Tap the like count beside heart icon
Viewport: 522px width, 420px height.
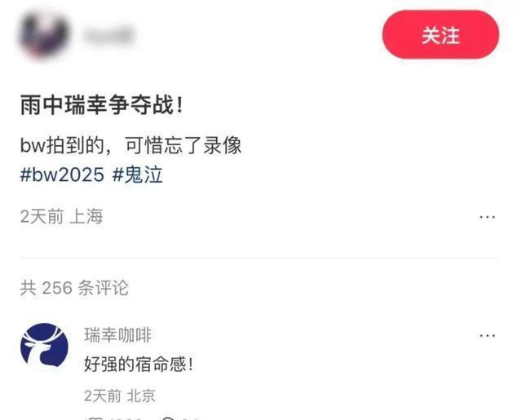tap(126, 418)
